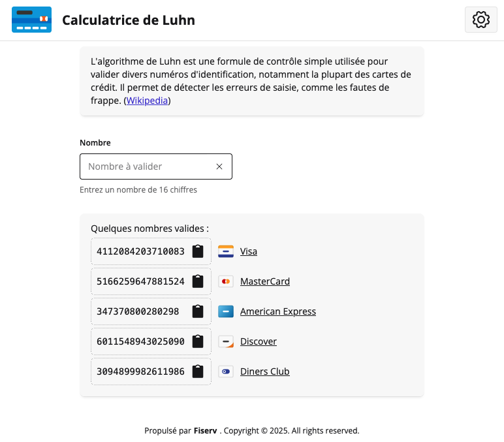Follow the MasterCard link
The width and height of the screenshot is (504, 442).
pyautogui.click(x=265, y=281)
